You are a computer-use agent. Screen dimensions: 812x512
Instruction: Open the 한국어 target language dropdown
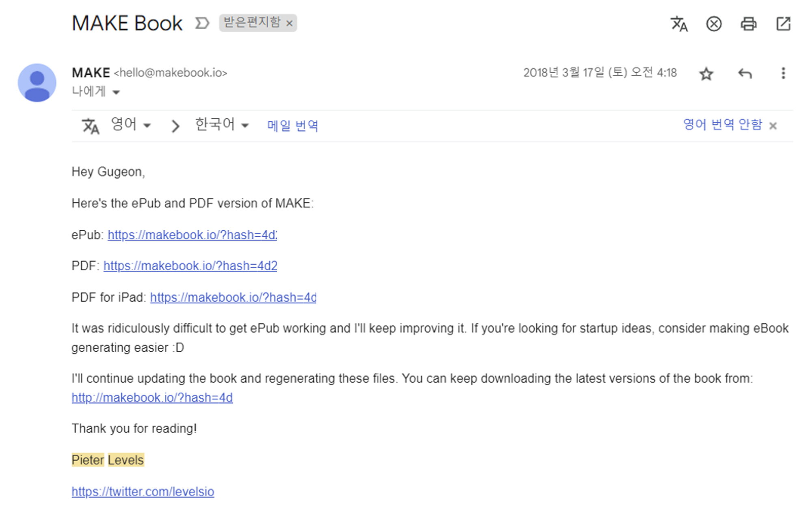click(222, 125)
